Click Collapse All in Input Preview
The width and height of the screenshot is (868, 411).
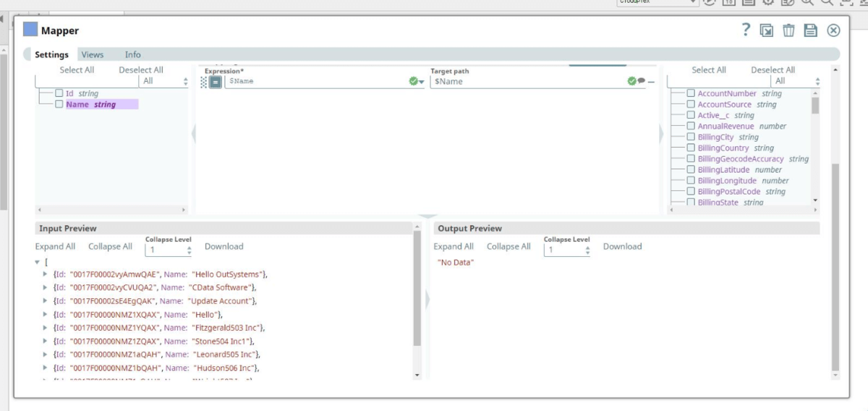point(110,247)
